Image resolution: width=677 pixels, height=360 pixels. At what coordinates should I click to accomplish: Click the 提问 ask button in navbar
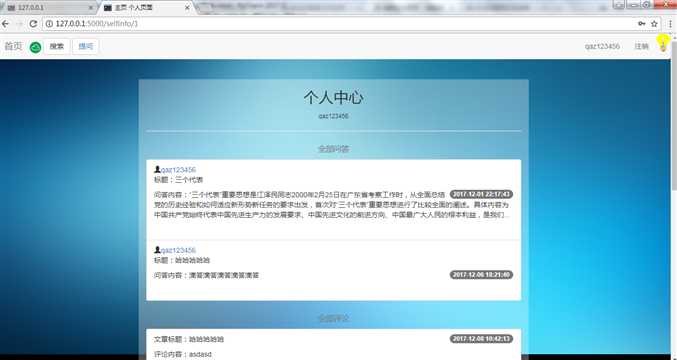pos(85,47)
